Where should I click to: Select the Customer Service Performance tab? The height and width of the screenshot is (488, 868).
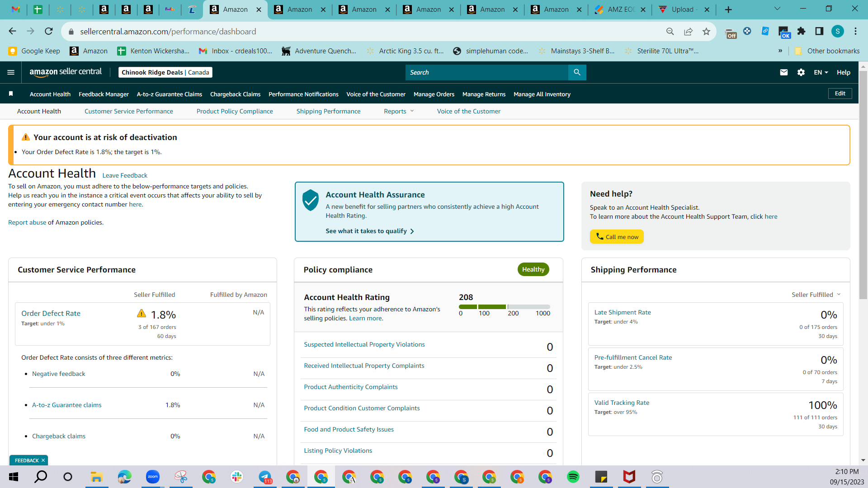click(x=129, y=111)
